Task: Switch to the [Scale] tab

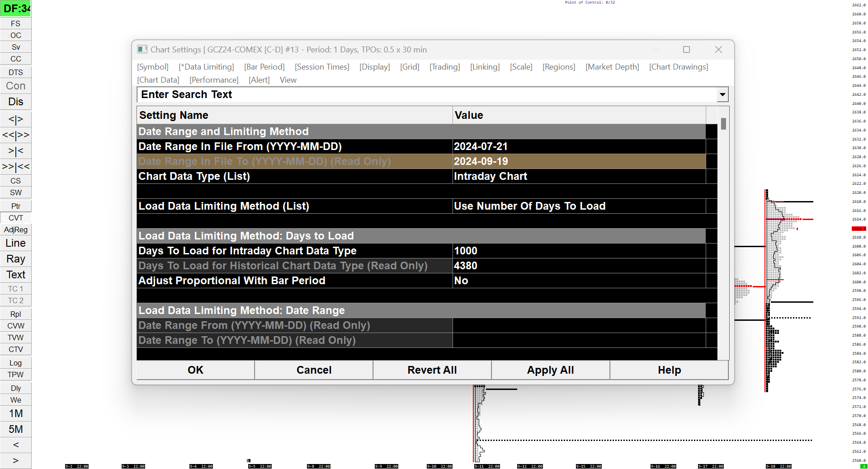Action: click(x=521, y=67)
